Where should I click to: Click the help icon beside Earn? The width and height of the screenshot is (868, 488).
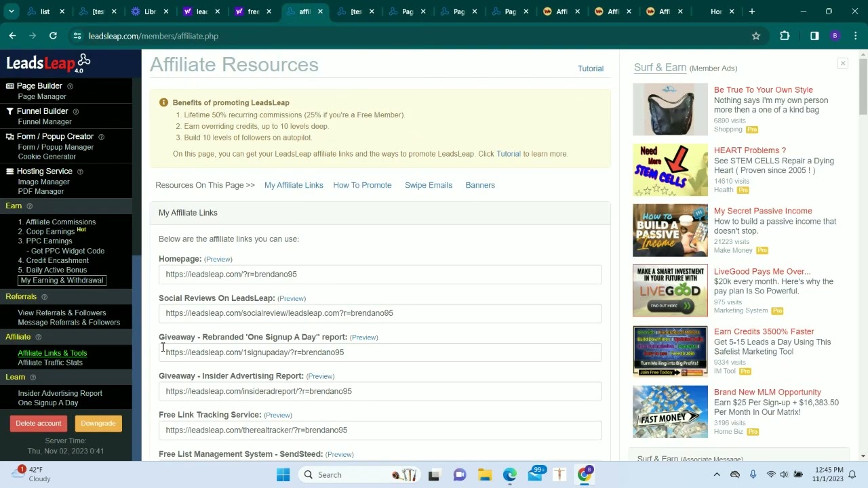29,206
